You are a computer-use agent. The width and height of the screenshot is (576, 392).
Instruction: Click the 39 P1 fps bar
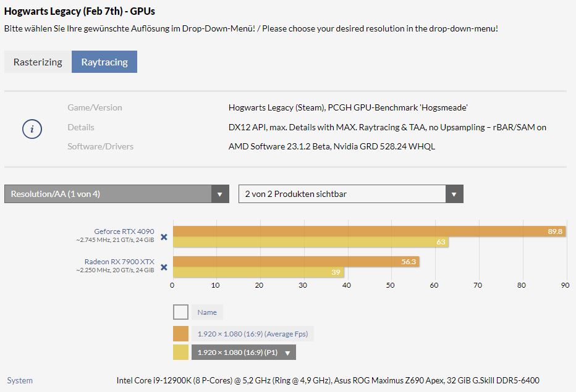point(258,272)
